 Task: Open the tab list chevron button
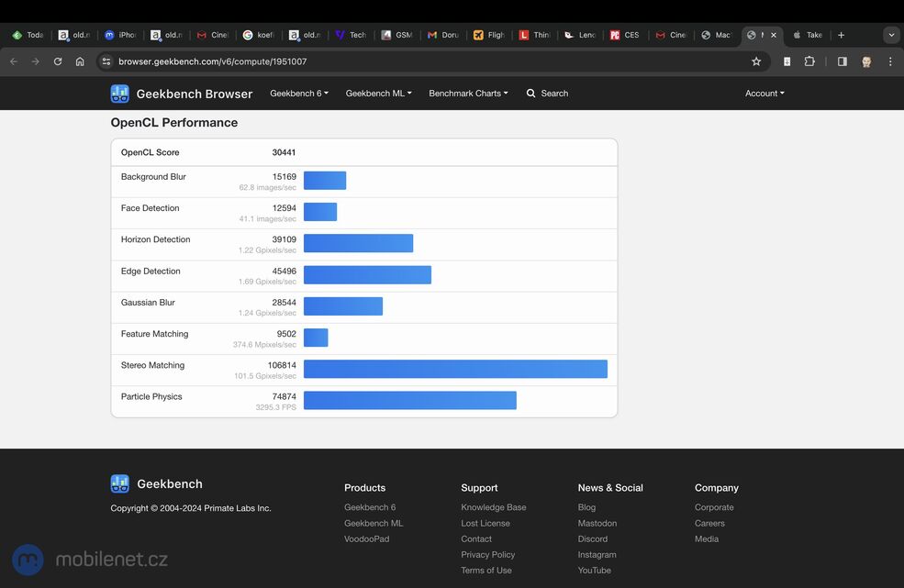(x=890, y=35)
